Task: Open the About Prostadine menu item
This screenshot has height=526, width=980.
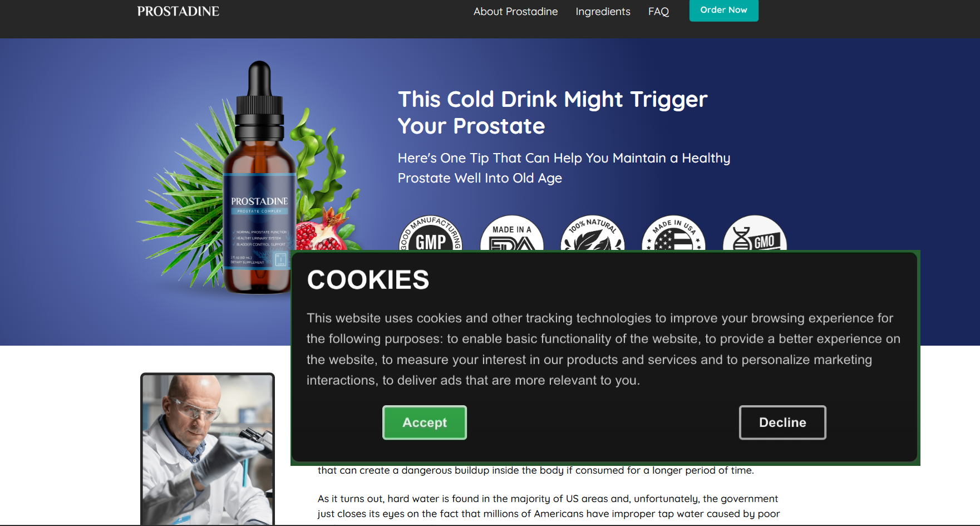Action: tap(515, 11)
